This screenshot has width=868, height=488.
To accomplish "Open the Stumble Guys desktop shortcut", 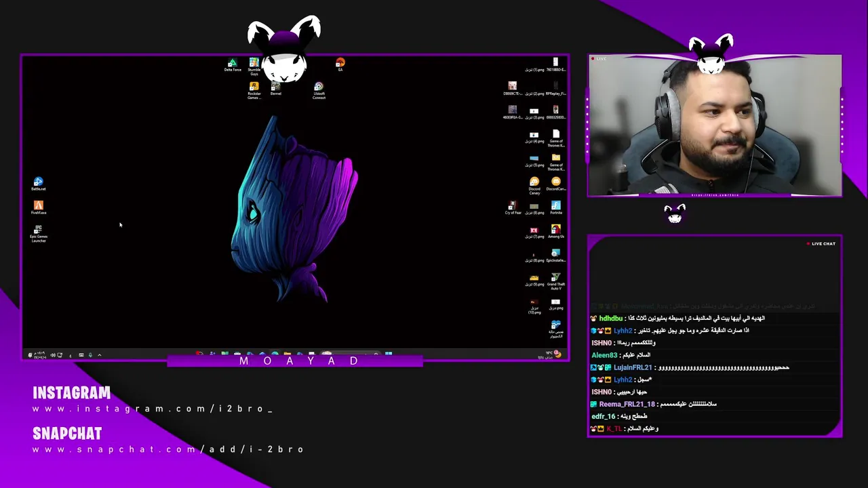I will point(254,66).
